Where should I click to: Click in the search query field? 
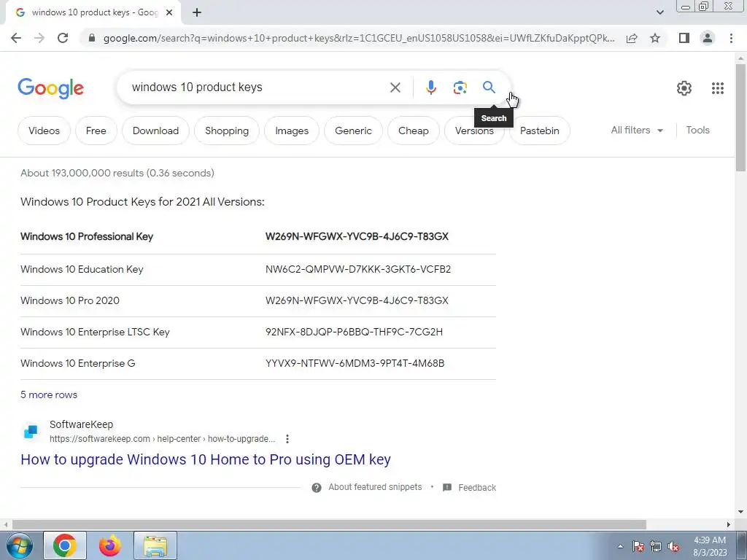click(x=258, y=87)
